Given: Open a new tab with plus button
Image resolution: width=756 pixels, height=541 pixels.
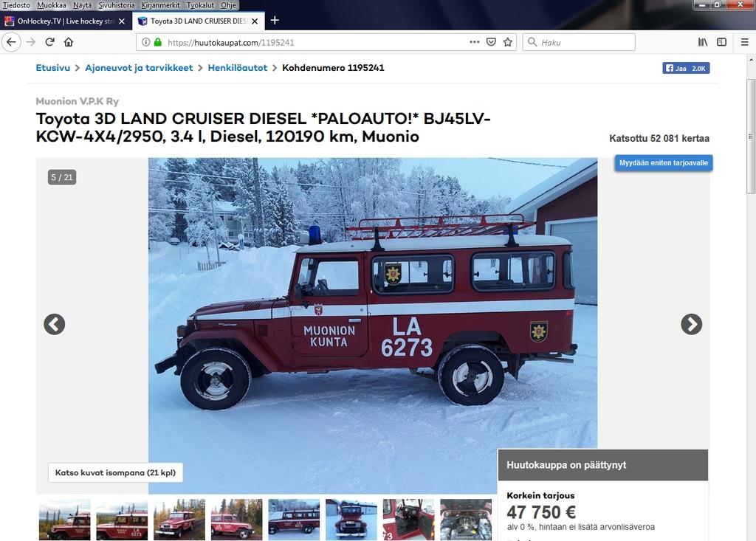Looking at the screenshot, I should pyautogui.click(x=275, y=20).
